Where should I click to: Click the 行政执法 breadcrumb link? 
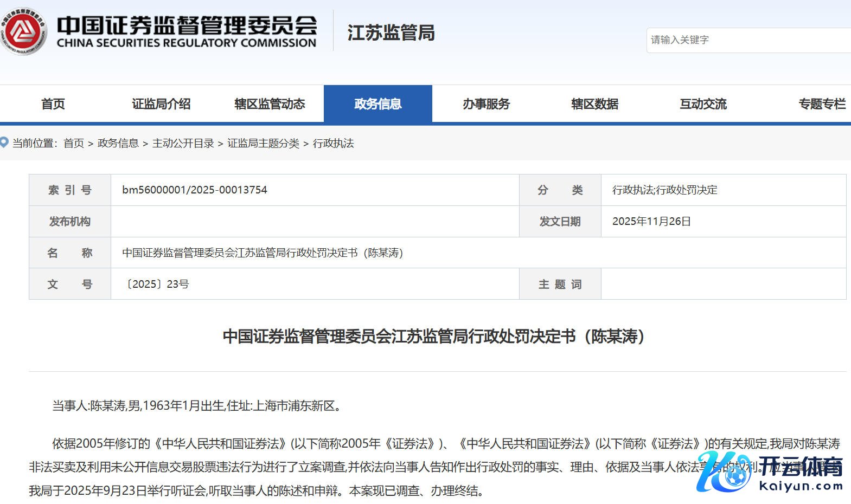point(334,143)
